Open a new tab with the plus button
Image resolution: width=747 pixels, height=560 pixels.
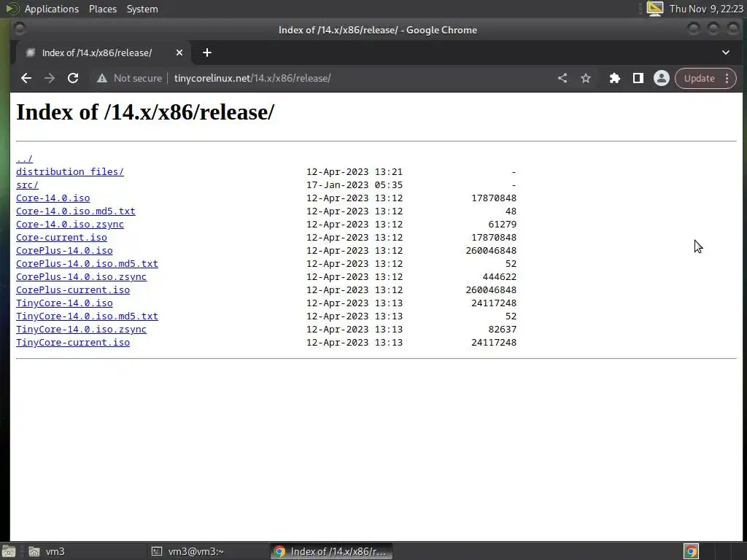tap(206, 52)
